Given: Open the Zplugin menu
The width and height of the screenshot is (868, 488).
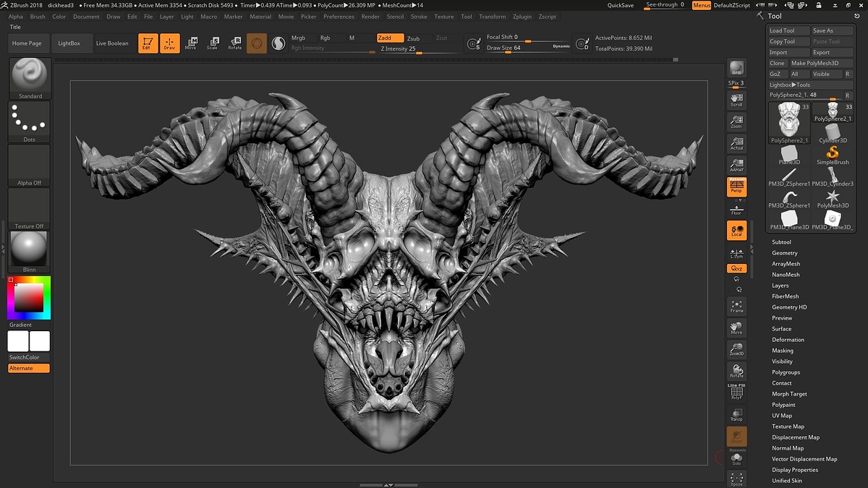Looking at the screenshot, I should [521, 17].
